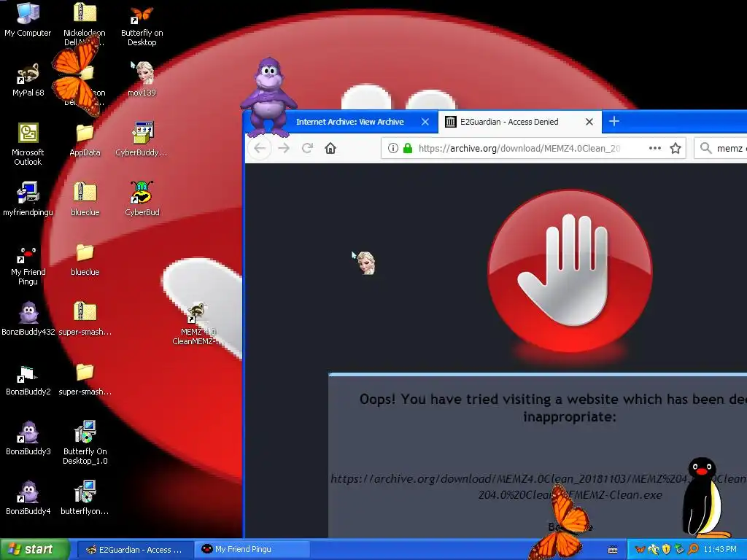Open the BonziBuddy2 shortcut
Screen dimensions: 747x560
[28, 380]
